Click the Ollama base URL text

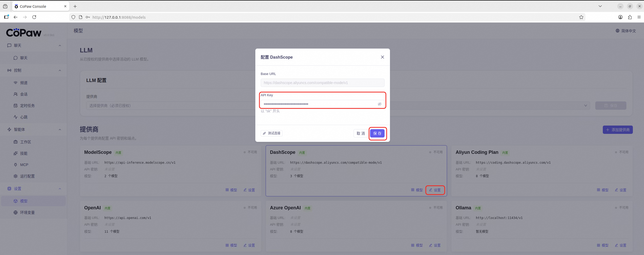[x=499, y=218]
